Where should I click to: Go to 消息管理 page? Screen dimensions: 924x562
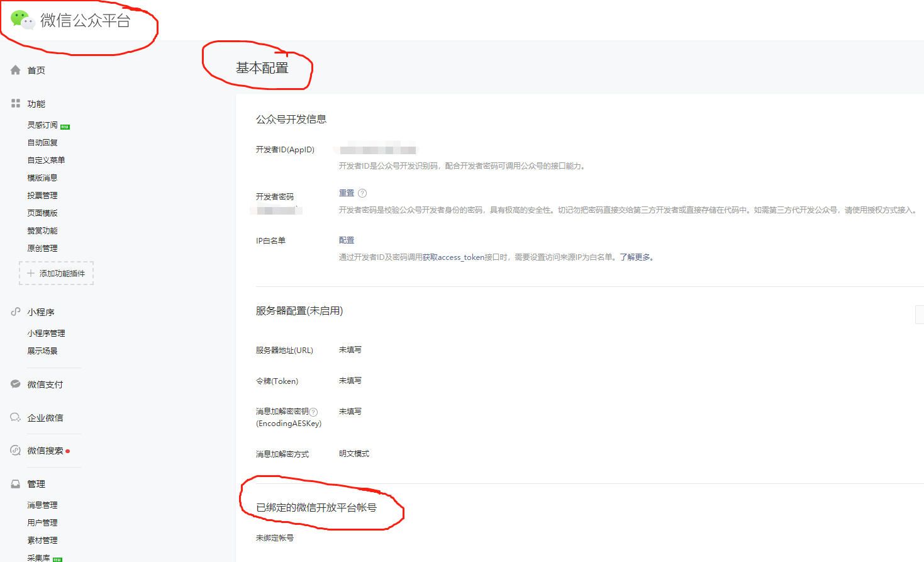43,505
